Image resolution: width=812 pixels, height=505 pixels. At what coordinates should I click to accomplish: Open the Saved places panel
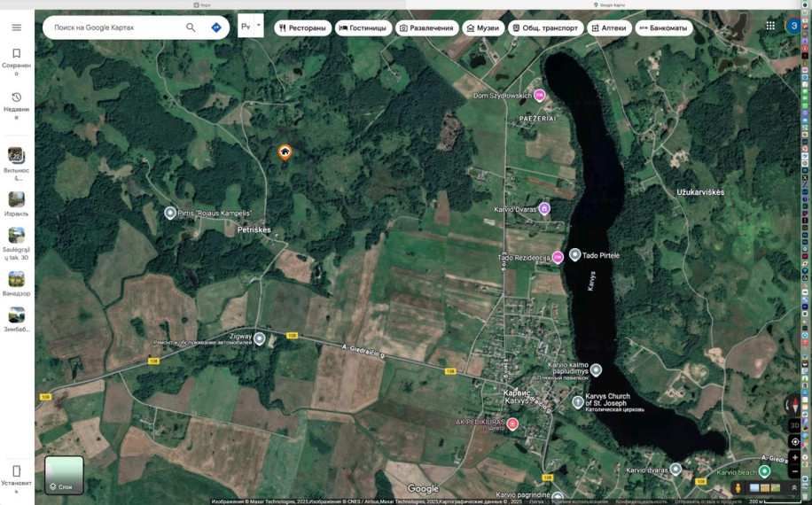[x=17, y=61]
